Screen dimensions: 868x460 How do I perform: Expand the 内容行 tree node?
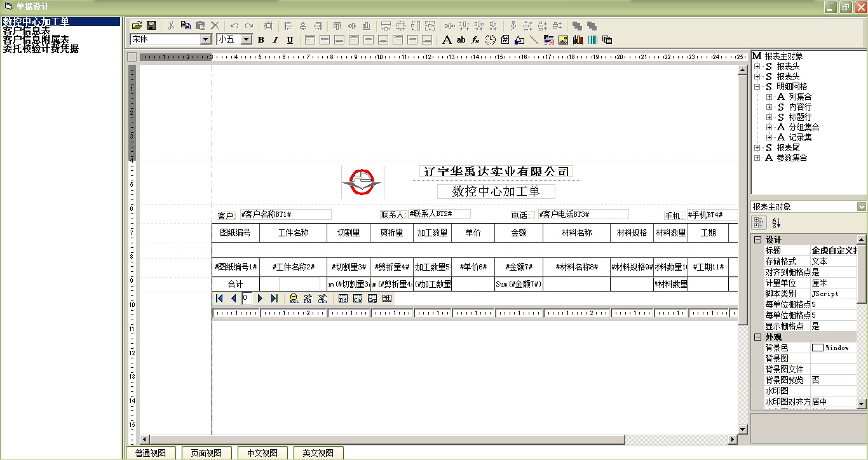[770, 107]
